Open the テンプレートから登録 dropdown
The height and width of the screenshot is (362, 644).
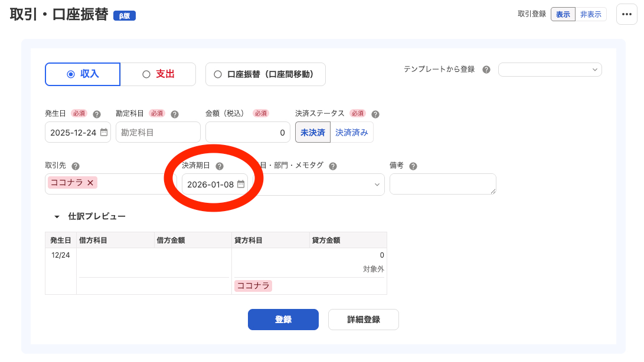point(550,69)
